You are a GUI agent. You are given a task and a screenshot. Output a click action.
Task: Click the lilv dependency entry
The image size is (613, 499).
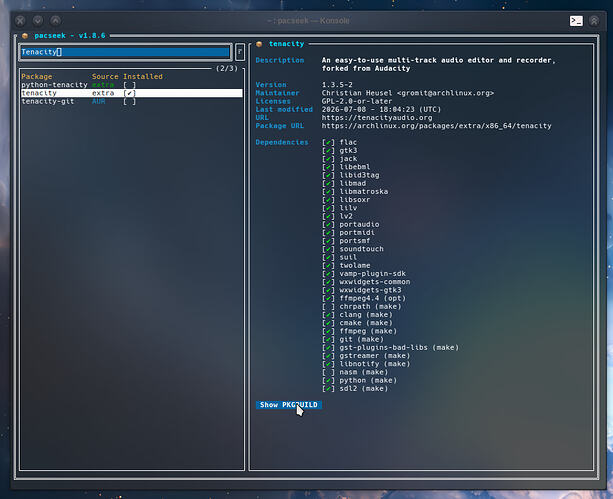(348, 208)
